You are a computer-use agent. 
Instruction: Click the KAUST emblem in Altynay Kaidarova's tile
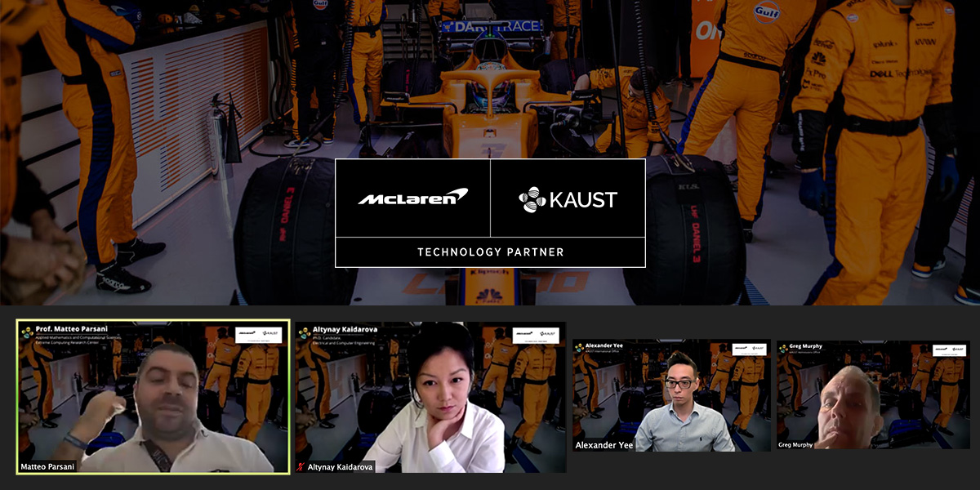pyautogui.click(x=304, y=332)
